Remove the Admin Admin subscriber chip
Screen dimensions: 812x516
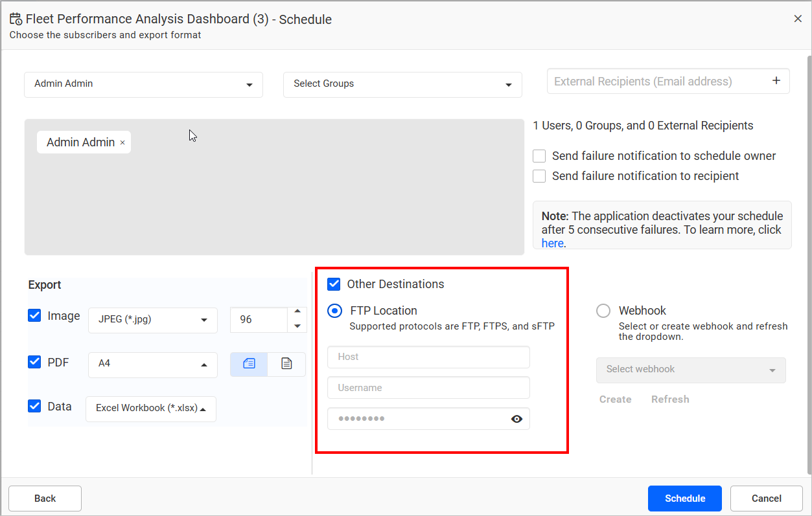[x=122, y=142]
